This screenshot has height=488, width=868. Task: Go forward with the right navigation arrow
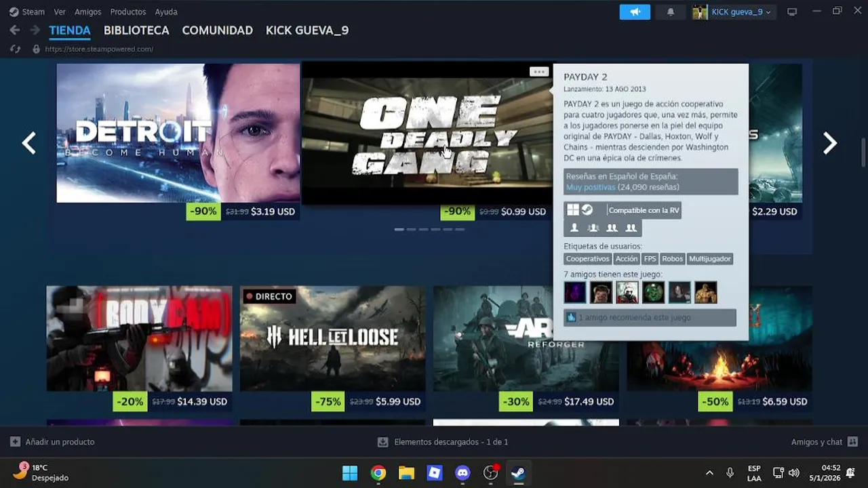click(35, 30)
